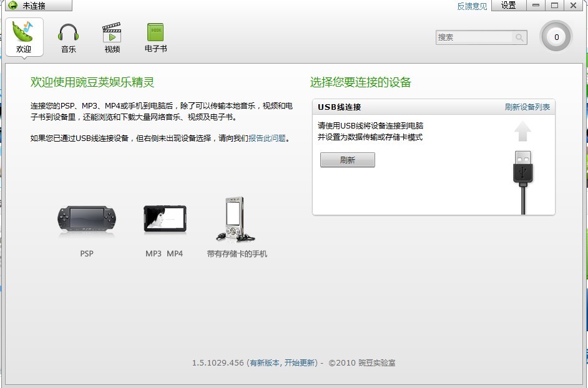This screenshot has height=388, width=588.
Task: Open the 视频 clapperboard section
Action: (112, 37)
